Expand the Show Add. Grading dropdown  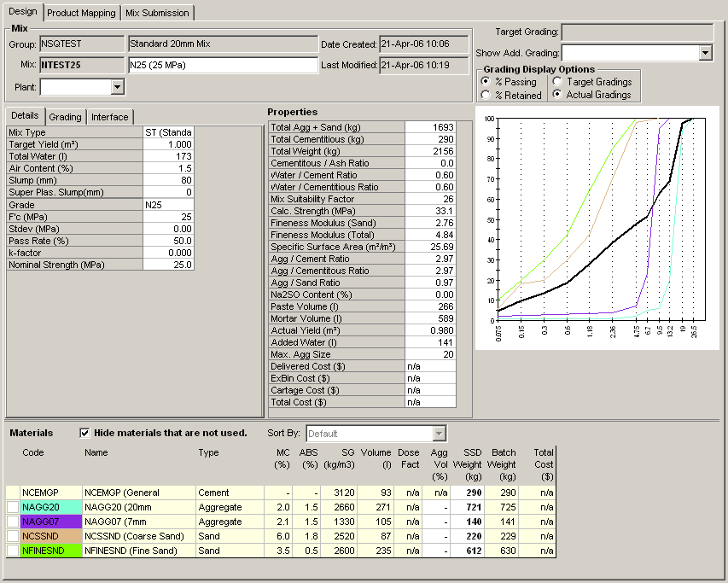[705, 53]
